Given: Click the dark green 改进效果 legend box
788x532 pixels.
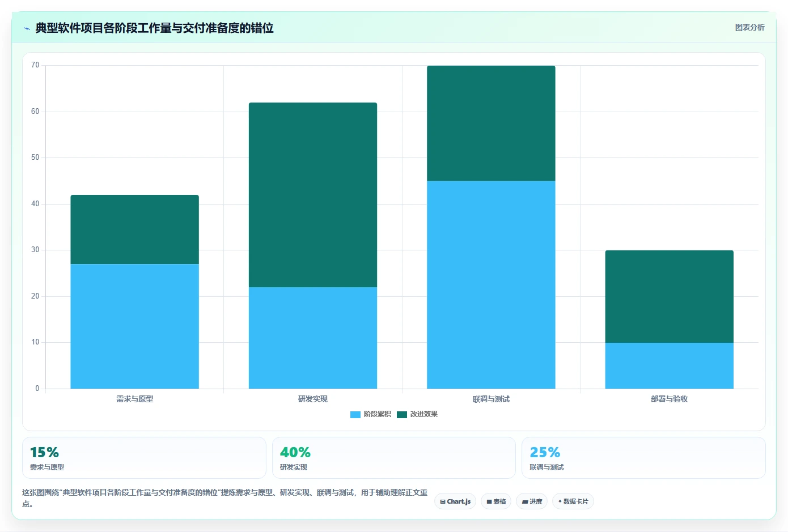Looking at the screenshot, I should click(x=402, y=415).
